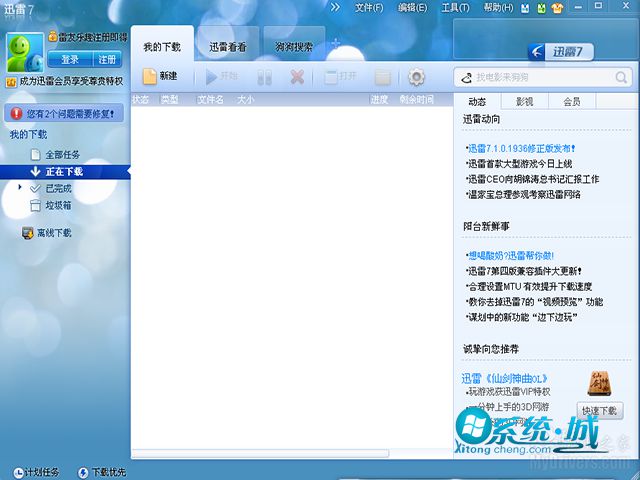Viewport: 640px width, 480px height.
Task: Click the 开始 start download button
Action: [x=222, y=76]
